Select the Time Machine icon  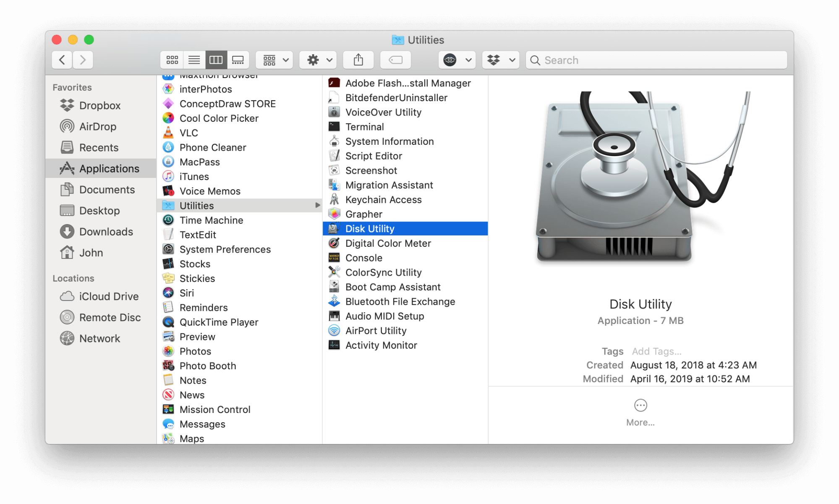pos(168,220)
